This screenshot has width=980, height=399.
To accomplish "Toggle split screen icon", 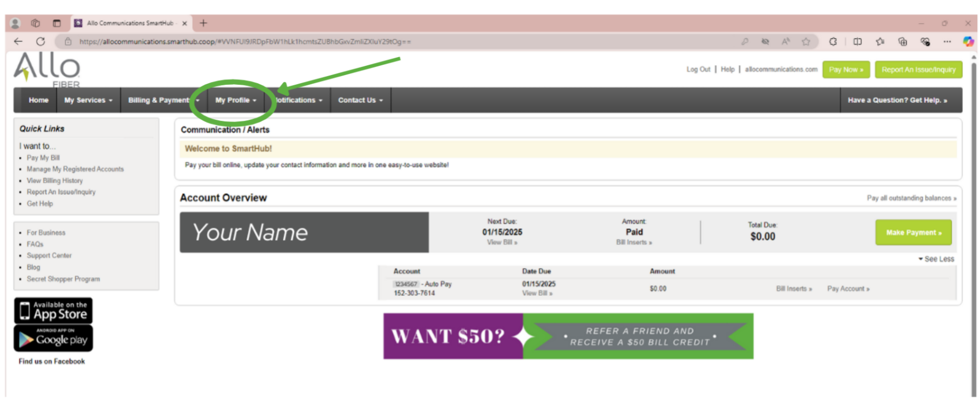I will [857, 42].
